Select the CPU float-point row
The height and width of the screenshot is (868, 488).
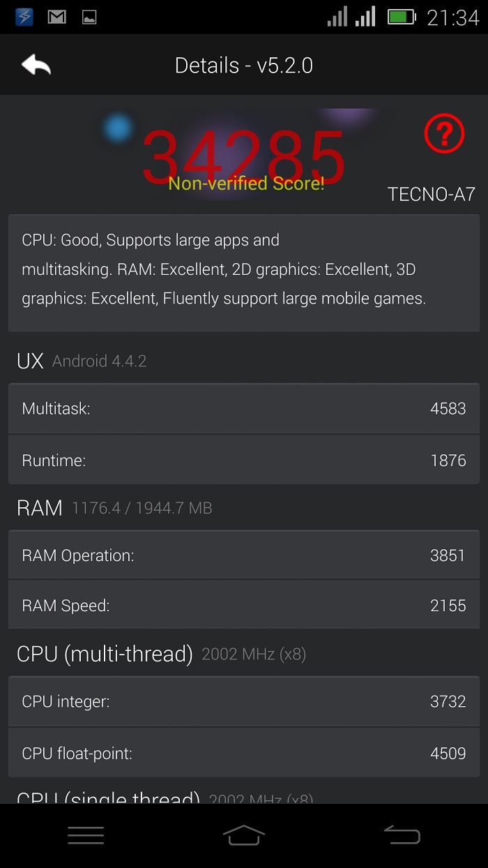click(243, 754)
